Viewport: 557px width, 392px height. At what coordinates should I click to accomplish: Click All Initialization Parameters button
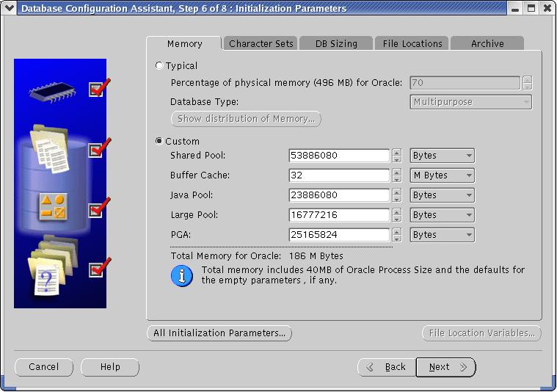(x=219, y=333)
